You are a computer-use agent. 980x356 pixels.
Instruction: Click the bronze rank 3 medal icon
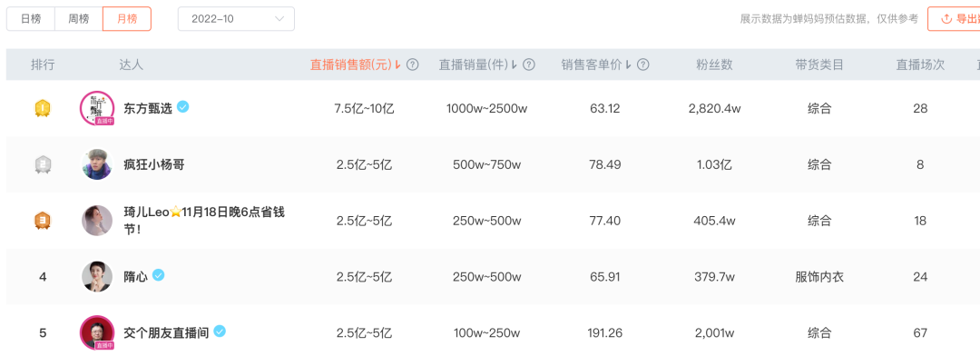coord(43,221)
